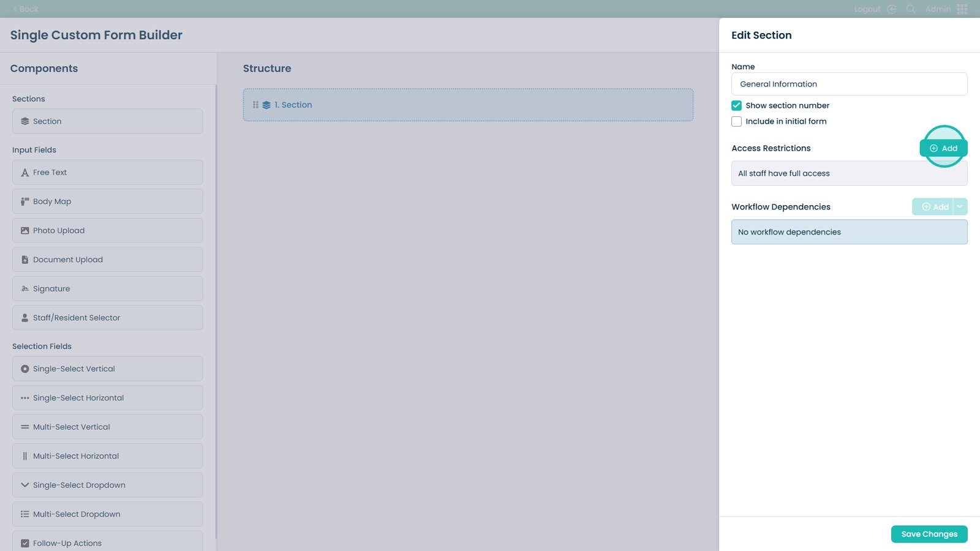Expand the Workflow Dependencies Add dropdown arrow

pos(960,207)
